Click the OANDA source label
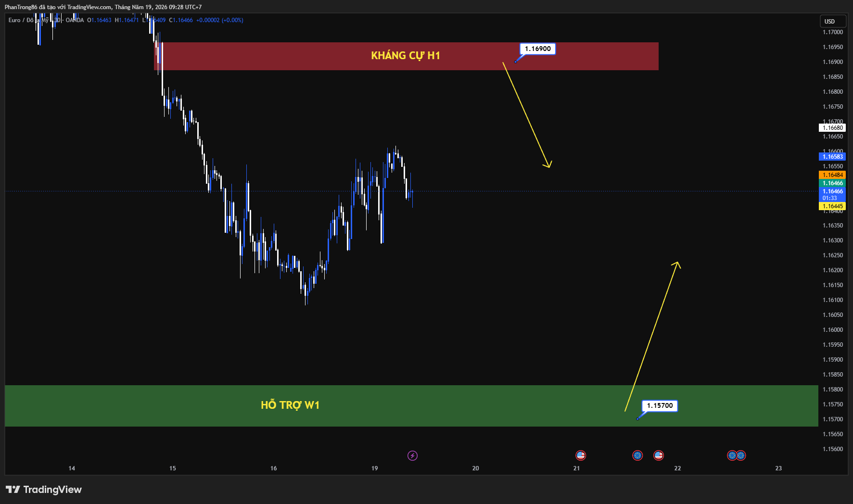Viewport: 853px width, 504px height. point(75,20)
